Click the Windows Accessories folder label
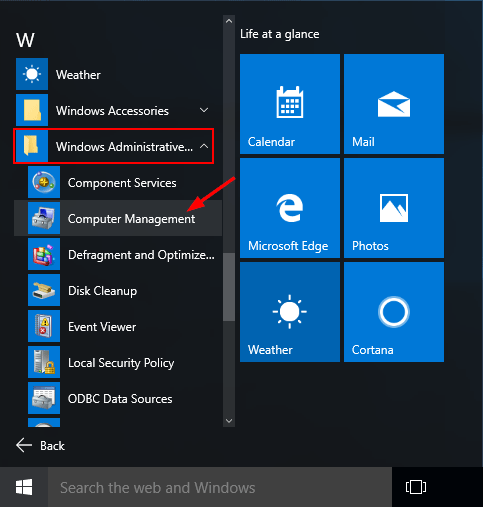Image resolution: width=483 pixels, height=507 pixels. [x=112, y=111]
